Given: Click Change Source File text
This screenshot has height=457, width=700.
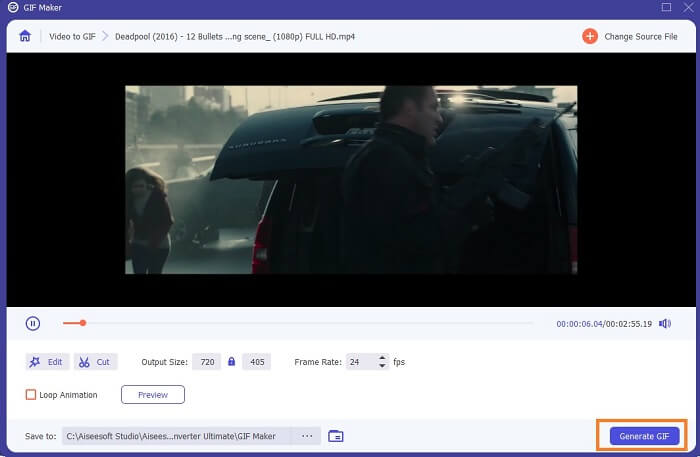Looking at the screenshot, I should point(641,37).
